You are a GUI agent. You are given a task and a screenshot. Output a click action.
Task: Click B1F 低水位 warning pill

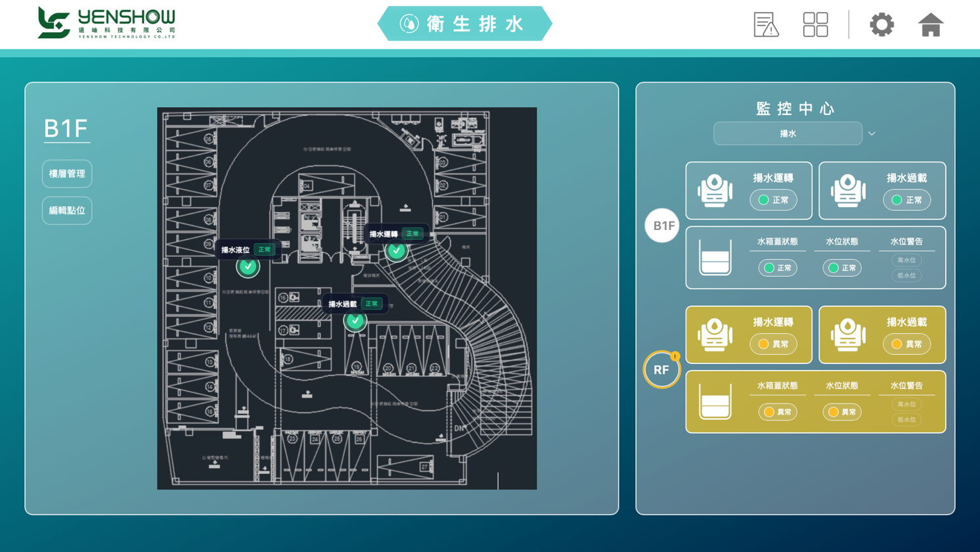pos(906,276)
